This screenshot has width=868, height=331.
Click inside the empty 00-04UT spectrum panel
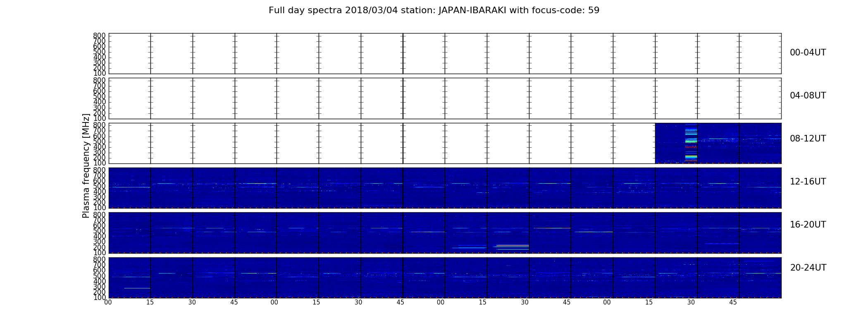445,53
